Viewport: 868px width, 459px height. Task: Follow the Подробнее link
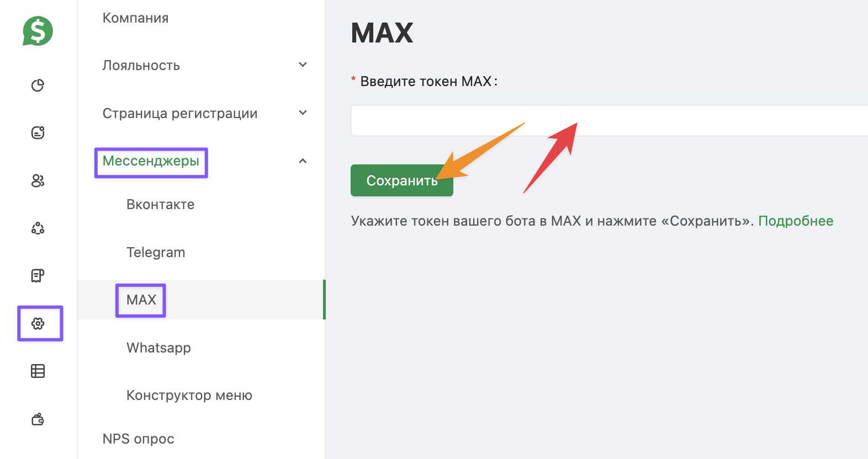click(795, 221)
